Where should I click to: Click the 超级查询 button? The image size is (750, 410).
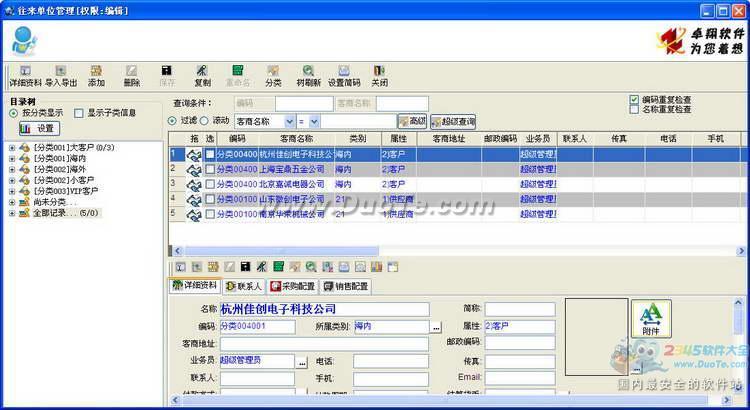453,121
